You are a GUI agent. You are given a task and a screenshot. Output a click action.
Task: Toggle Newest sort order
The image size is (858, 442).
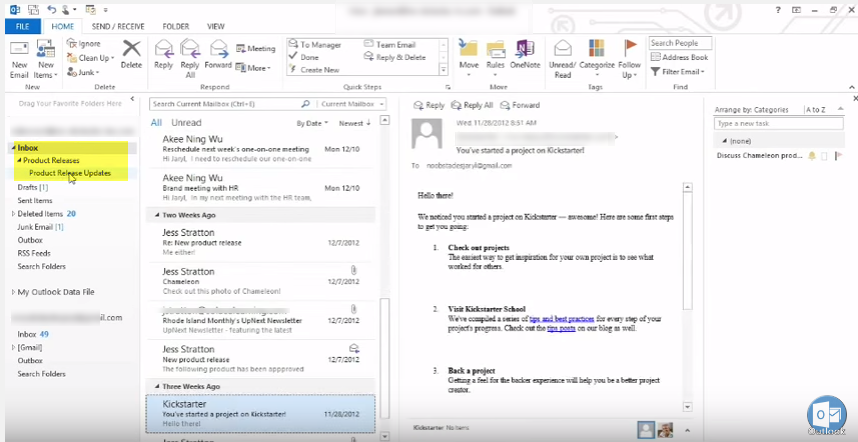pos(354,124)
